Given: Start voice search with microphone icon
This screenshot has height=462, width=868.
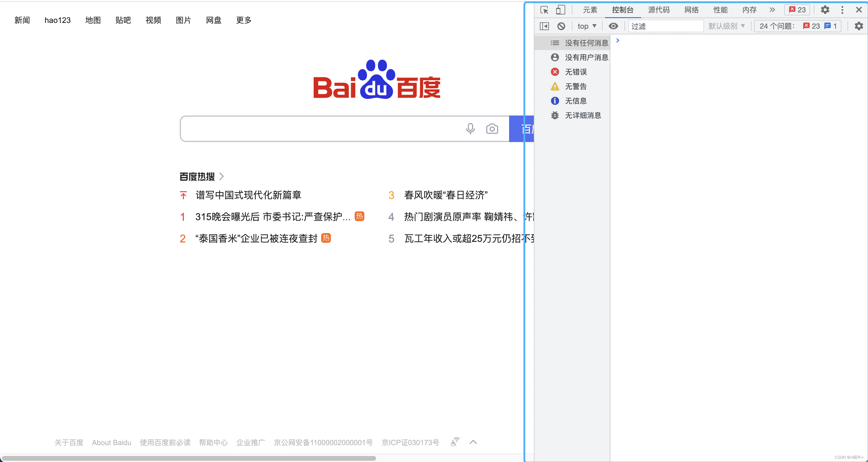Looking at the screenshot, I should point(470,129).
